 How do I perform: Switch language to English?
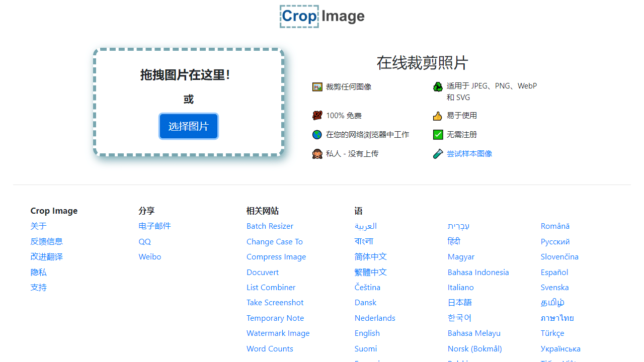coord(367,333)
